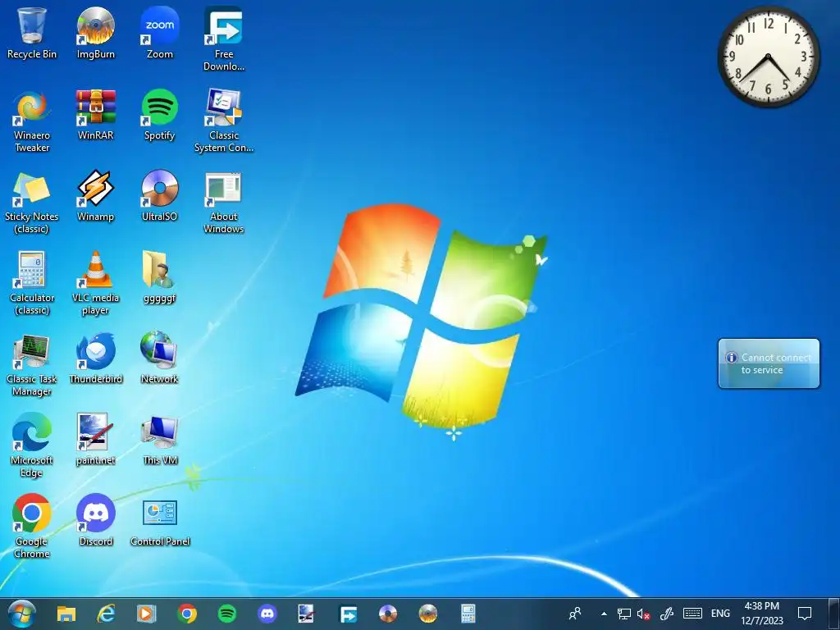Launch Internet Explorer from the taskbar
Viewport: 840px width, 630px height.
click(x=106, y=614)
